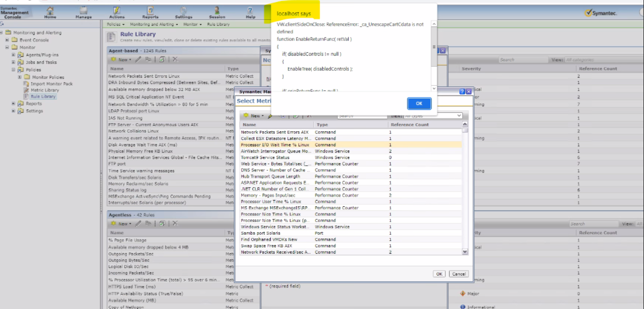644x309 pixels.
Task: Click the Rule Library breadcrumb item
Action: coord(218,24)
